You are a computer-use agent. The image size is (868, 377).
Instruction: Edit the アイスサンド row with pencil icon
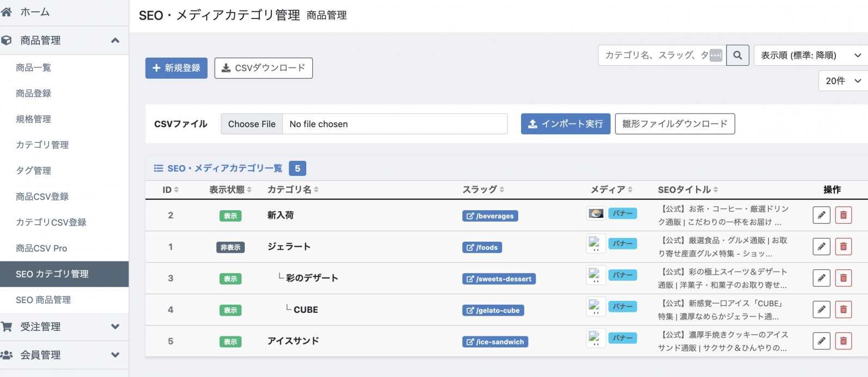tap(822, 341)
